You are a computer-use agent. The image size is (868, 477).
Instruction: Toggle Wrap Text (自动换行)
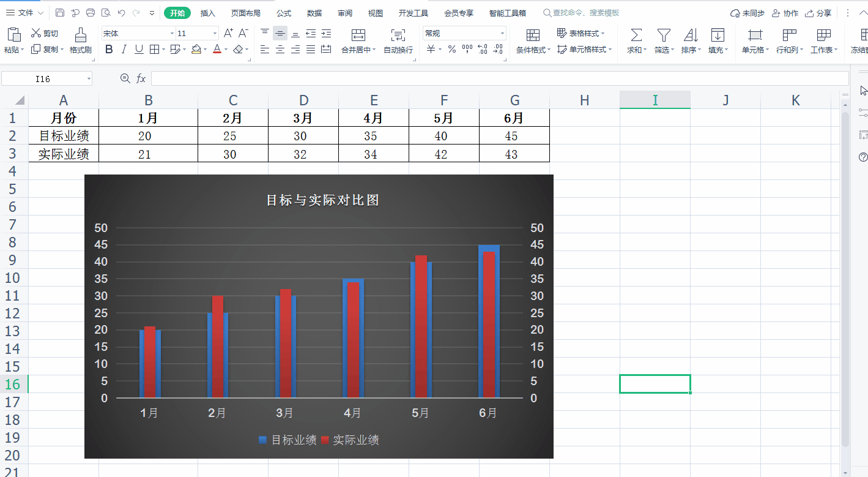398,40
